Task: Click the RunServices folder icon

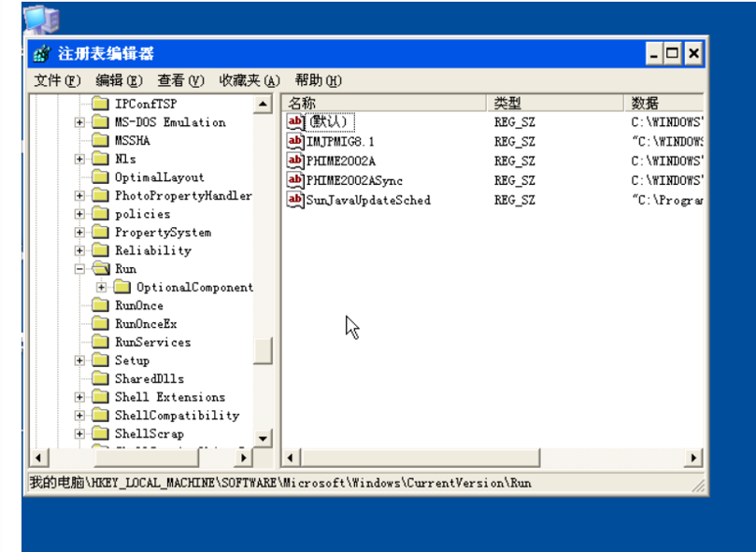Action: coord(100,342)
